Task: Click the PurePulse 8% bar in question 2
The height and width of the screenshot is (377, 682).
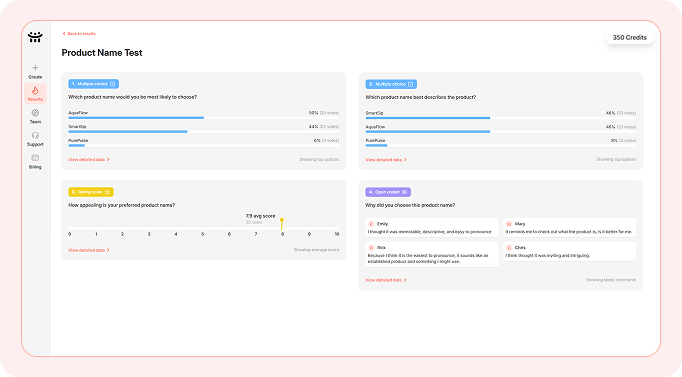Action: pyautogui.click(x=376, y=146)
